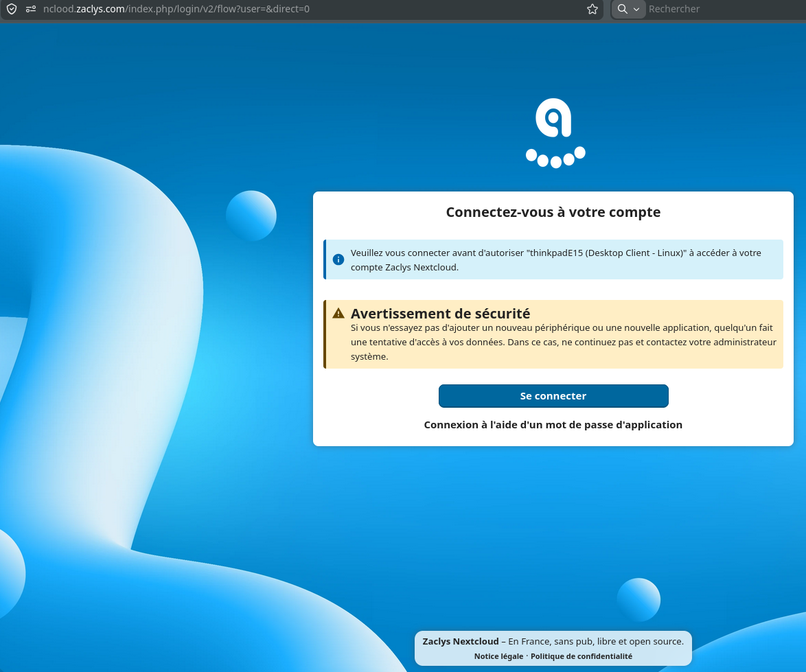Click the shield tracking protection icon
The height and width of the screenshot is (672, 806).
tap(11, 9)
